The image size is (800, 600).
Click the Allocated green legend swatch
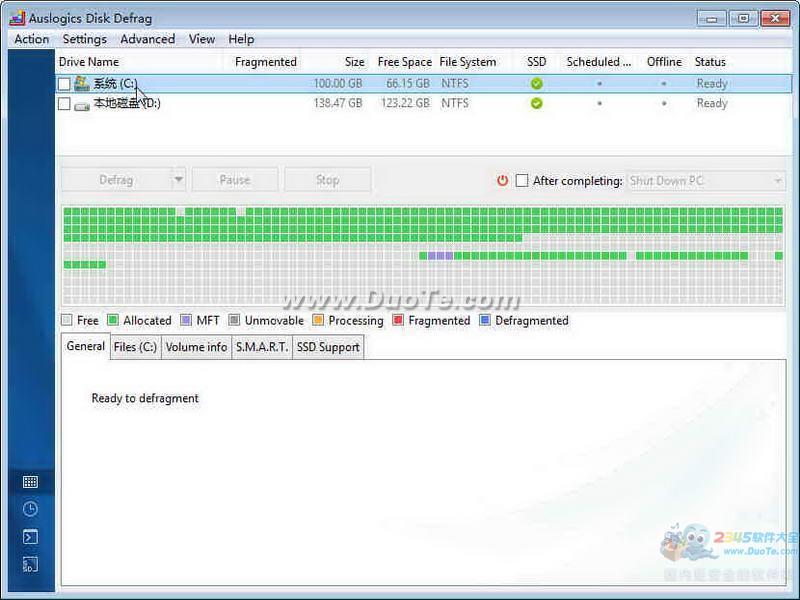click(113, 320)
